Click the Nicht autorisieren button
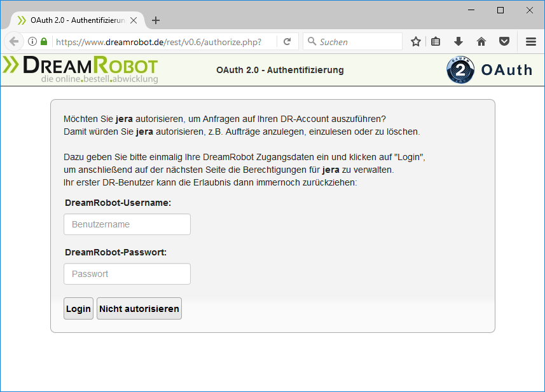Image resolution: width=545 pixels, height=392 pixels. click(139, 309)
